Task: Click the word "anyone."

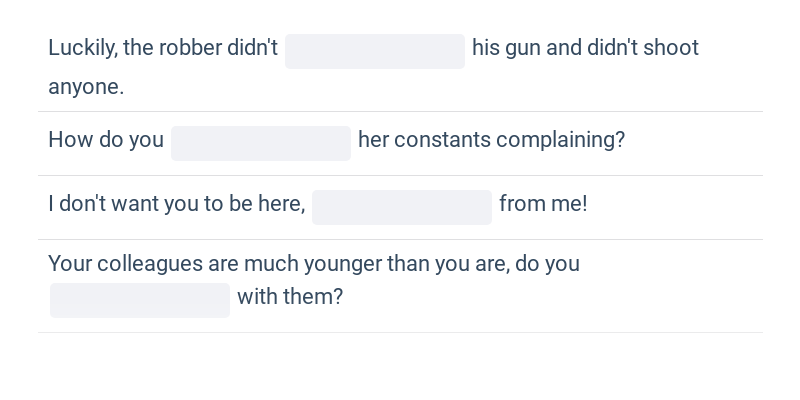Action: 86,87
